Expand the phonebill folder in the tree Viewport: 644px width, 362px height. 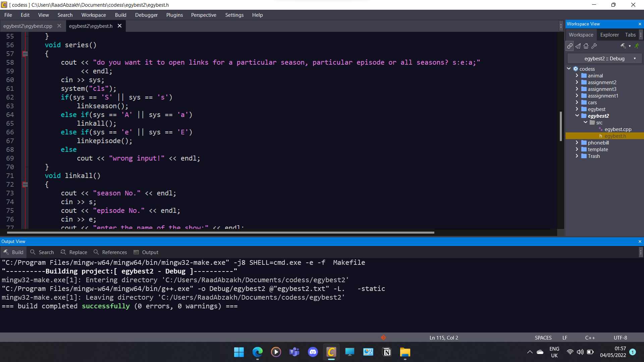tap(577, 142)
